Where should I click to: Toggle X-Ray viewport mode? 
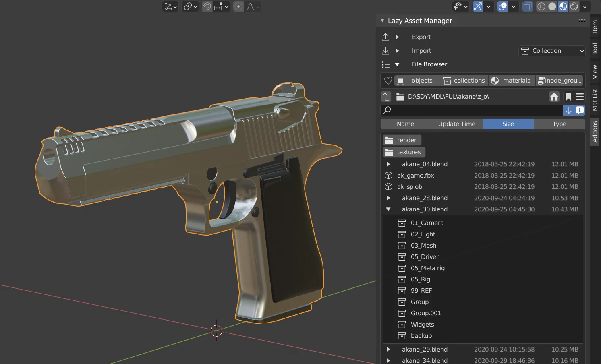tap(527, 6)
